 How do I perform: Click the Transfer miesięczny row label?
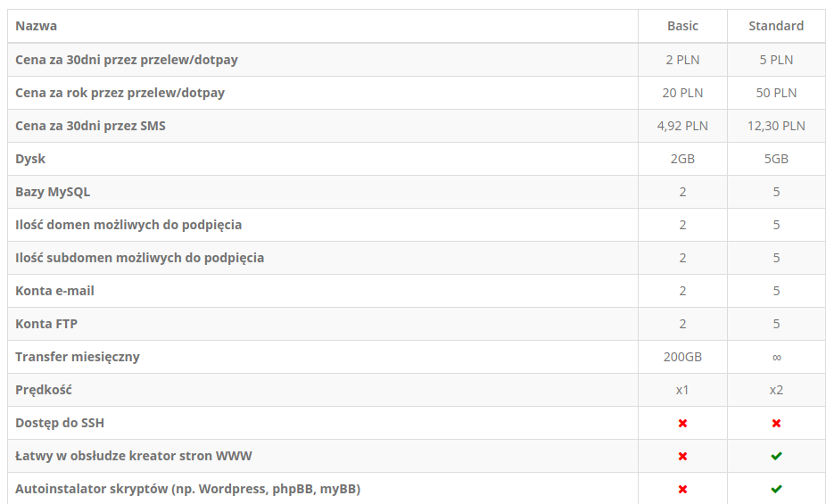(x=78, y=357)
